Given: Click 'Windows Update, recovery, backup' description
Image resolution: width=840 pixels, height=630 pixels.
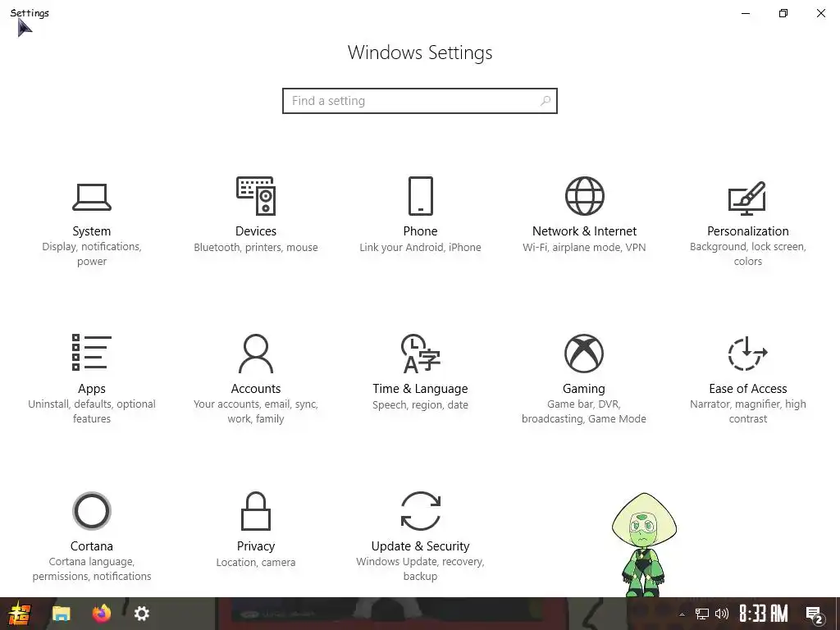Looking at the screenshot, I should pyautogui.click(x=420, y=569).
